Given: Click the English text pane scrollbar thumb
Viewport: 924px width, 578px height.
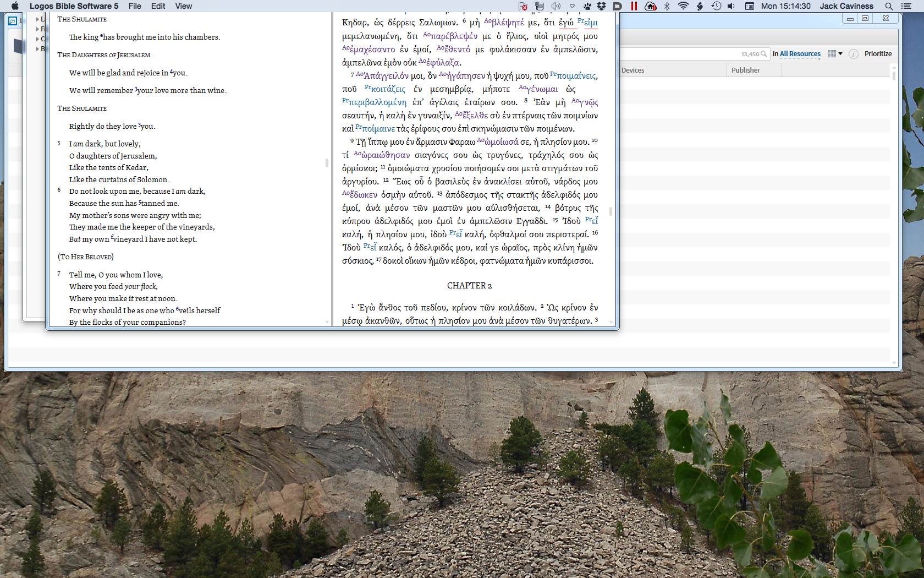Looking at the screenshot, I should [327, 163].
